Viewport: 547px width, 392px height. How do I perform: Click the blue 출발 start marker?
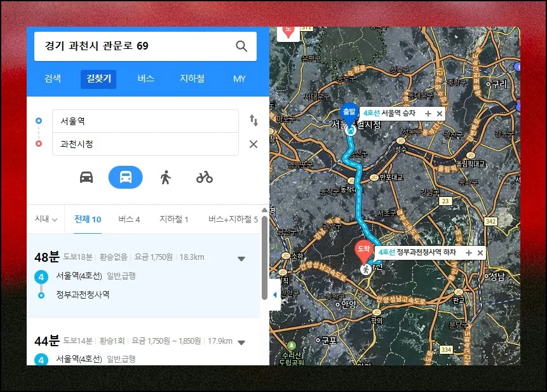[x=349, y=112]
